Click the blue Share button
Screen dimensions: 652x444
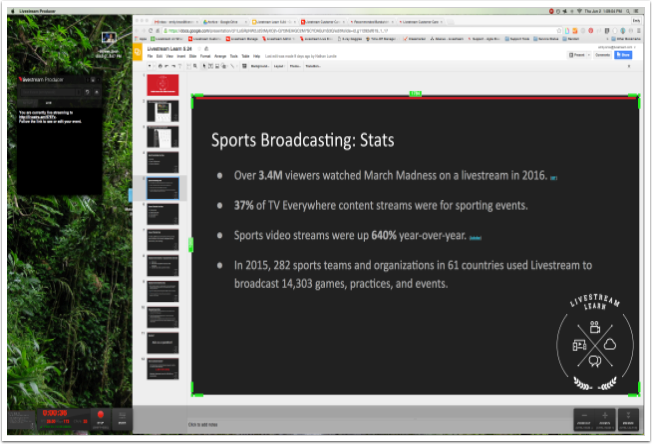[623, 55]
